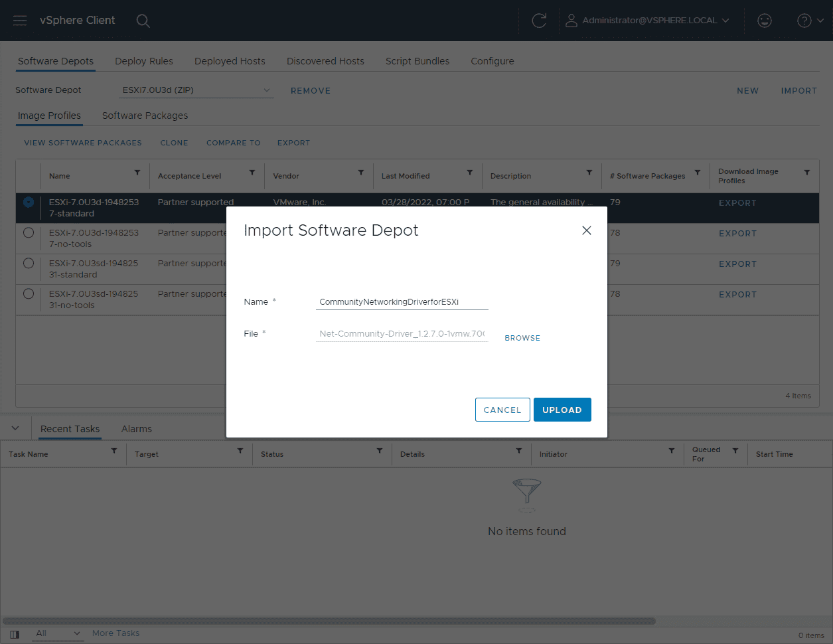
Task: Click EXPORT link for 31-standard profile
Action: click(737, 264)
